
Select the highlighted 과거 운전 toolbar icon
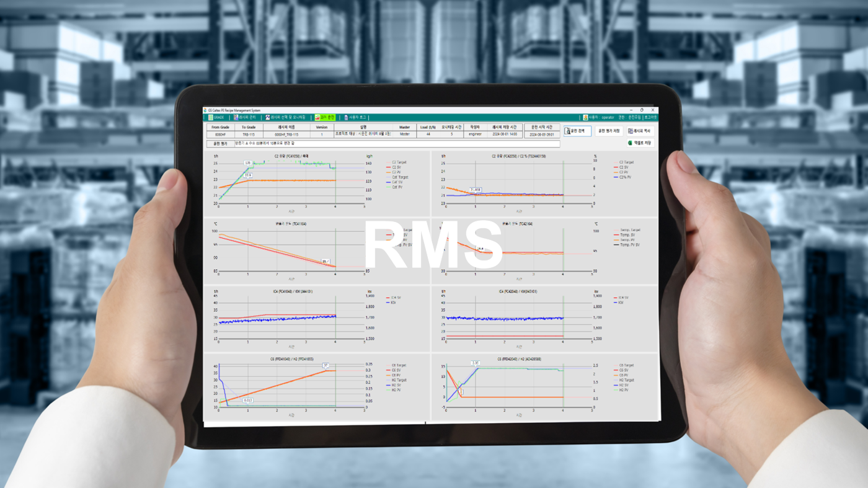[x=317, y=117]
